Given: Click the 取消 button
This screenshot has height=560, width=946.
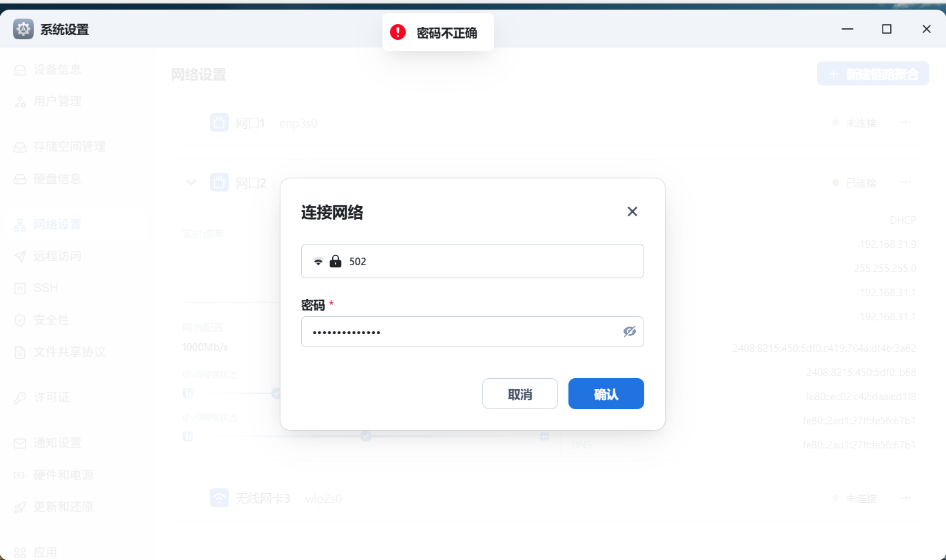Looking at the screenshot, I should 520,394.
